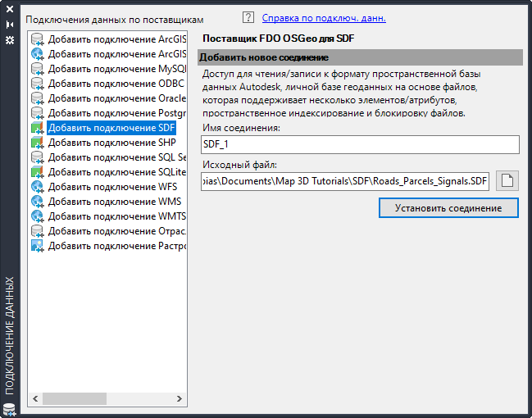Click the SHP connection file icon
This screenshot has width=532, height=418.
(x=38, y=143)
